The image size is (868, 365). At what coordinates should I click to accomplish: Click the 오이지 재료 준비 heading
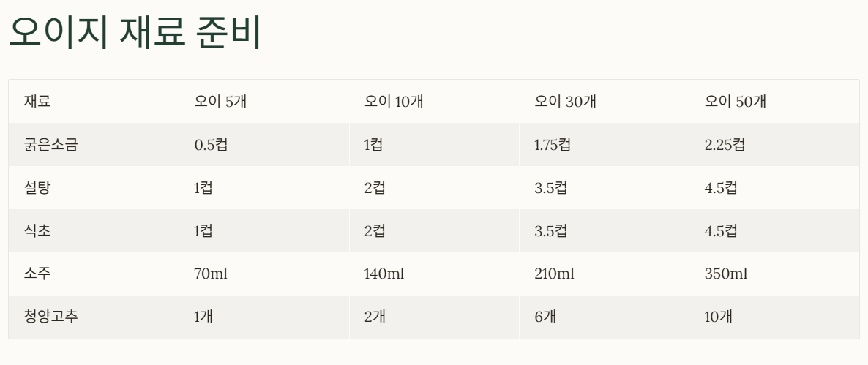[135, 32]
